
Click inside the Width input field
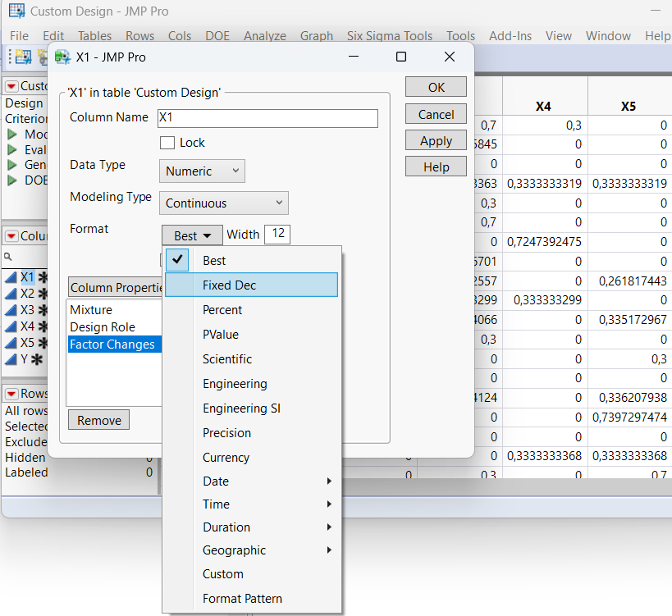(277, 234)
